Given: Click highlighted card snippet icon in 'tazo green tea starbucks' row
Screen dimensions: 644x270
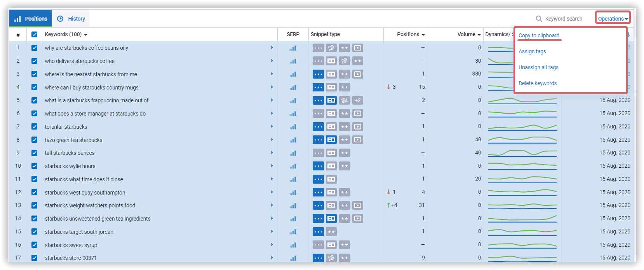Looking at the screenshot, I should (x=331, y=140).
